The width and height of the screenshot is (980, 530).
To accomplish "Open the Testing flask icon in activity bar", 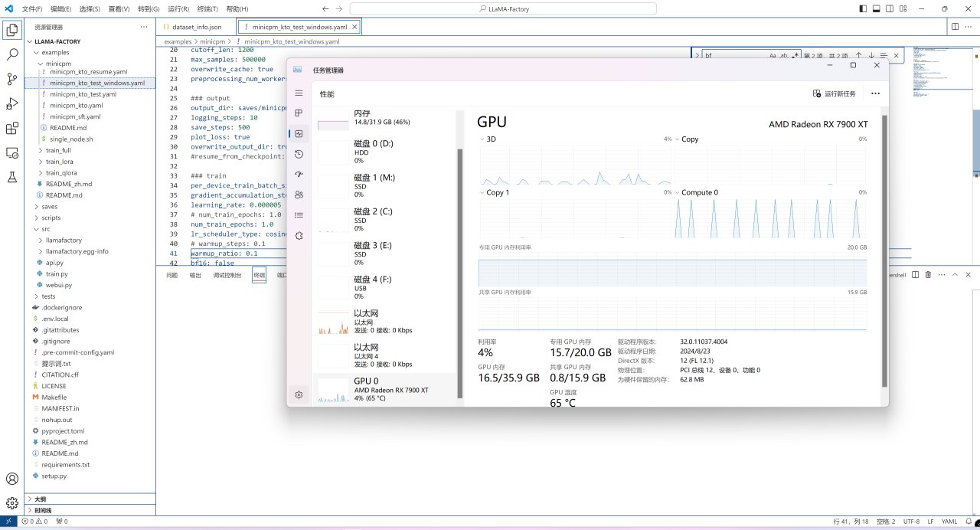I will coord(12,177).
